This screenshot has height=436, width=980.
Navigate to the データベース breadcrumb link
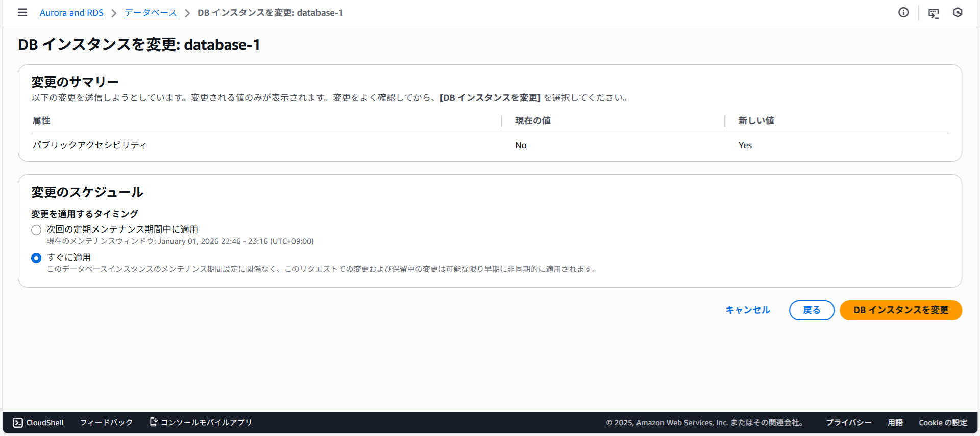[x=151, y=13]
